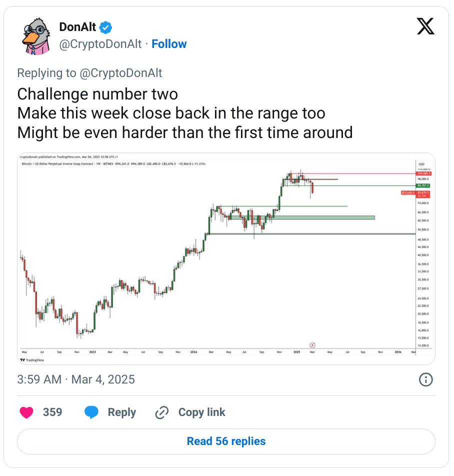Click the Copy link text
This screenshot has width=454, height=476.
202,412
